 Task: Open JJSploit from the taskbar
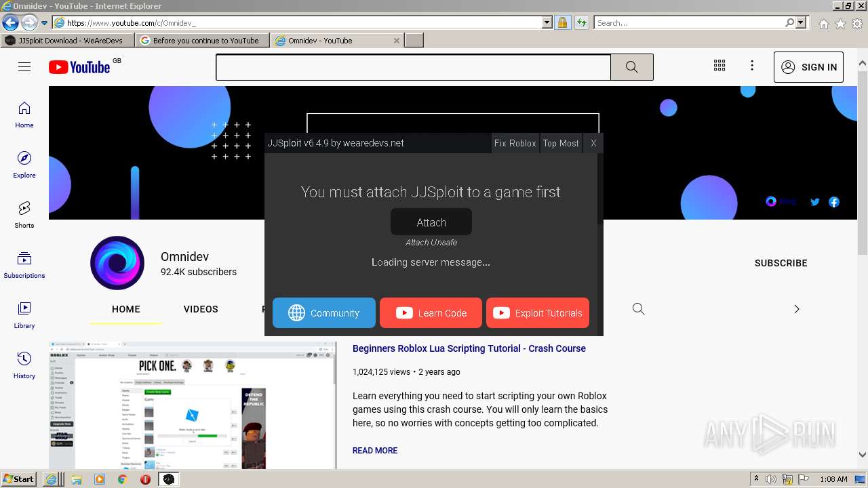click(x=169, y=479)
